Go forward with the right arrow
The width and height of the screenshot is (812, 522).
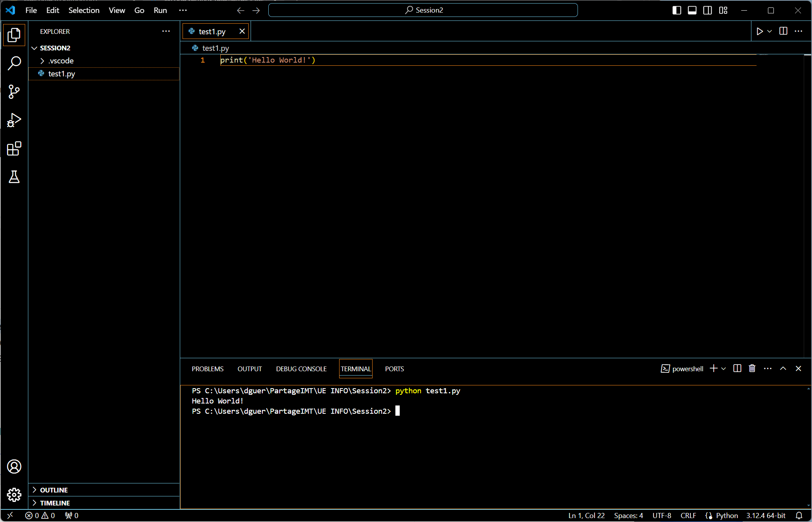coord(256,10)
